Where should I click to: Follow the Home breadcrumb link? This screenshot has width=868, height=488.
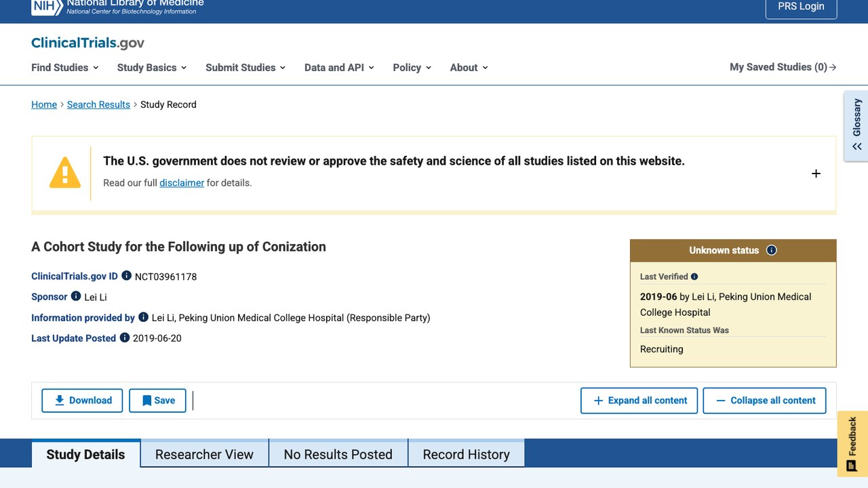44,104
